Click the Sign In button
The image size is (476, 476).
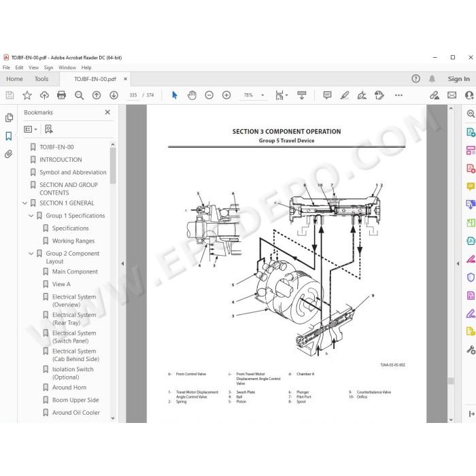[459, 79]
